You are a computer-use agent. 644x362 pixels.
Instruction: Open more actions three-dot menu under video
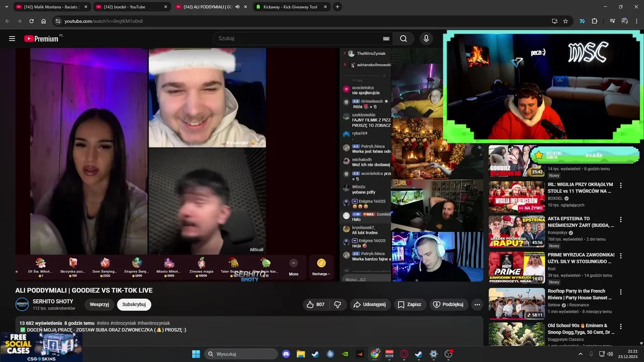[477, 305]
